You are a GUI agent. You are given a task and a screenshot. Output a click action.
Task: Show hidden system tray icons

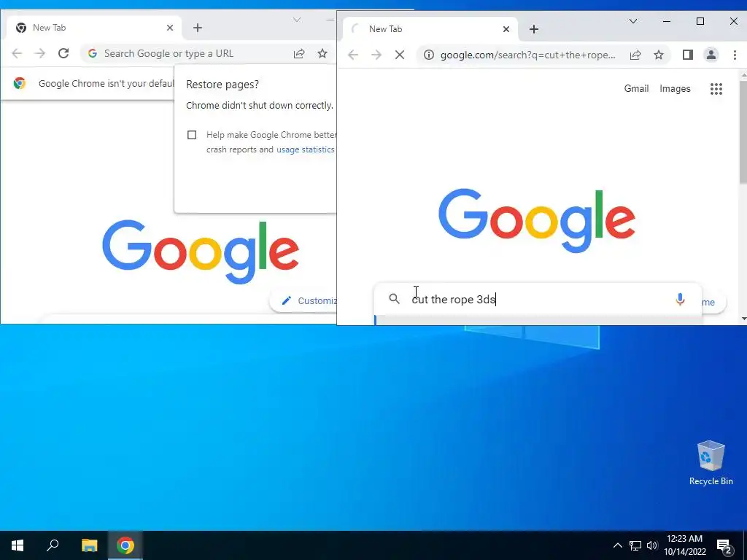617,545
